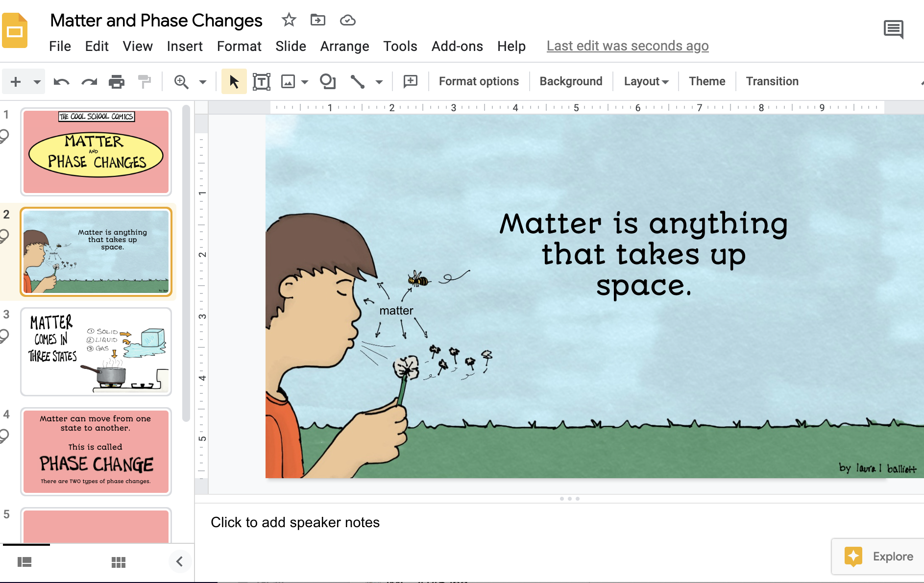Select the Line tool
This screenshot has height=583, width=924.
358,81
